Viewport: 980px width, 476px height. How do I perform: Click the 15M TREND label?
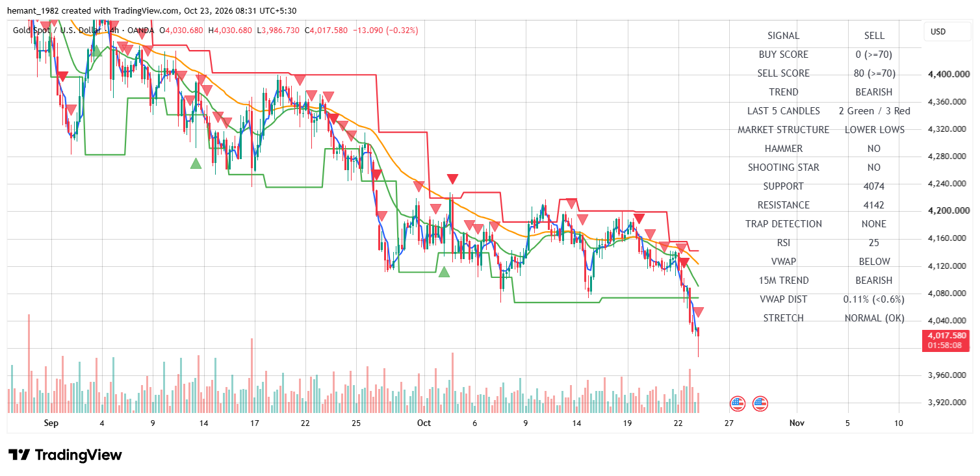[x=783, y=281]
